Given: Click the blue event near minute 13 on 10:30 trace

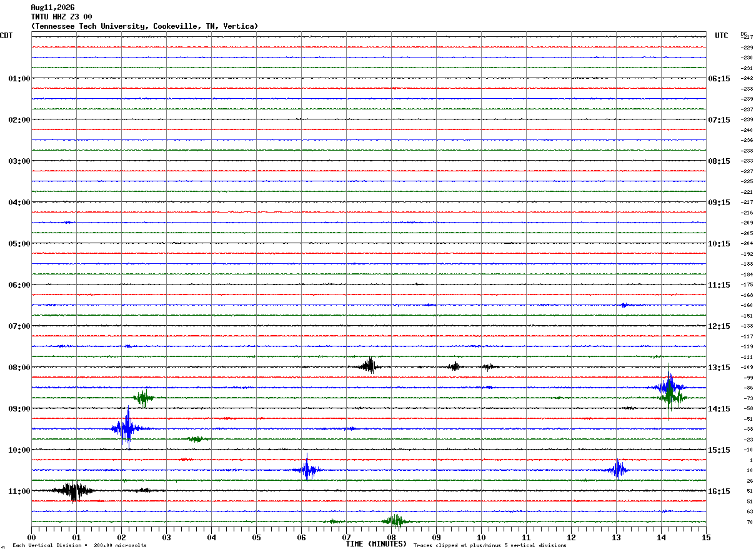Looking at the screenshot, I should pyautogui.click(x=618, y=470).
